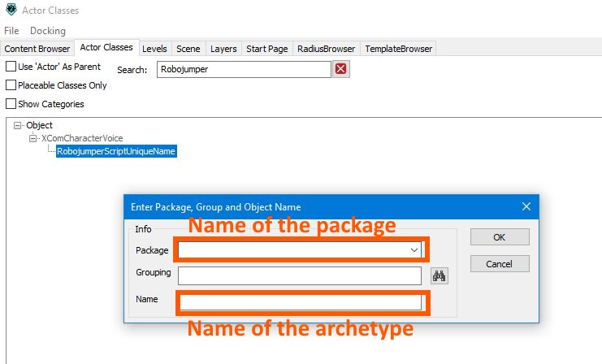Open the Start Page tab
The image size is (602, 364).
(267, 49)
